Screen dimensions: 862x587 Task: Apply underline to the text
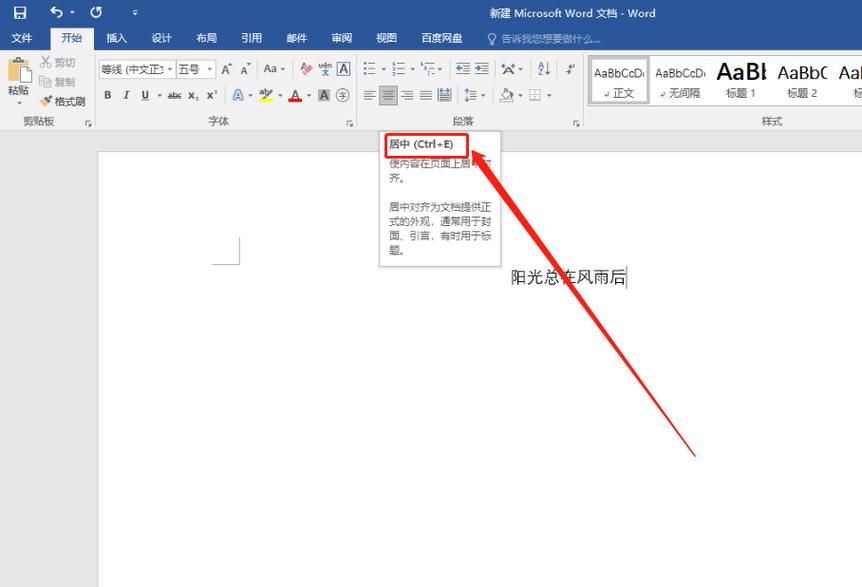[x=145, y=95]
